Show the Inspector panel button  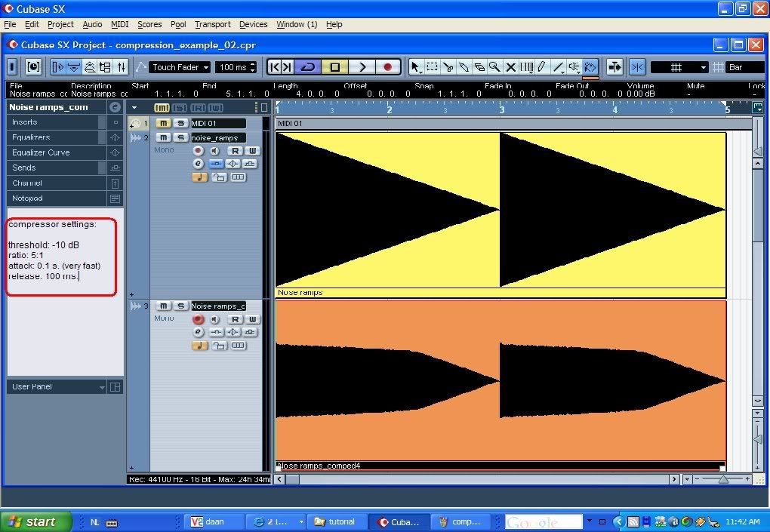click(x=57, y=66)
